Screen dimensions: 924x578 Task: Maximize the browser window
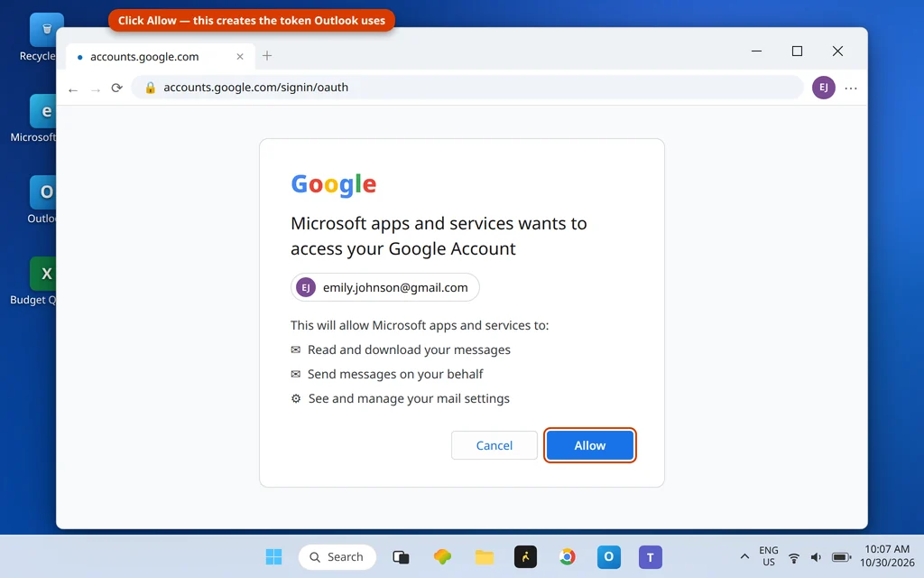pos(797,51)
